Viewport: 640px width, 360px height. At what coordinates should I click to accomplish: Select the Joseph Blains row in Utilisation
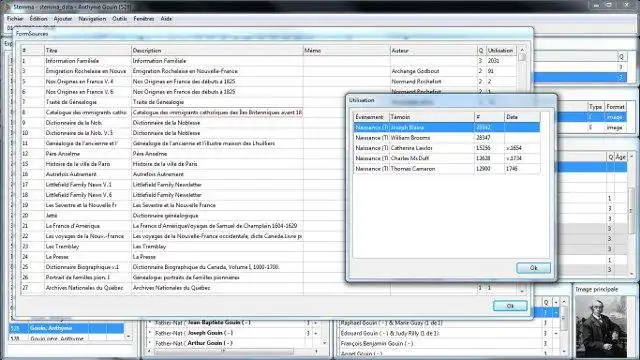(x=447, y=127)
